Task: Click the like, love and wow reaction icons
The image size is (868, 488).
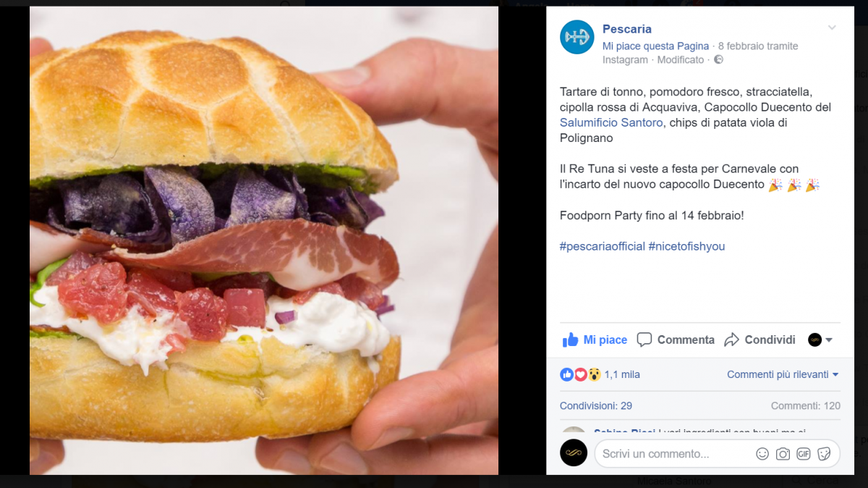Action: (x=580, y=374)
